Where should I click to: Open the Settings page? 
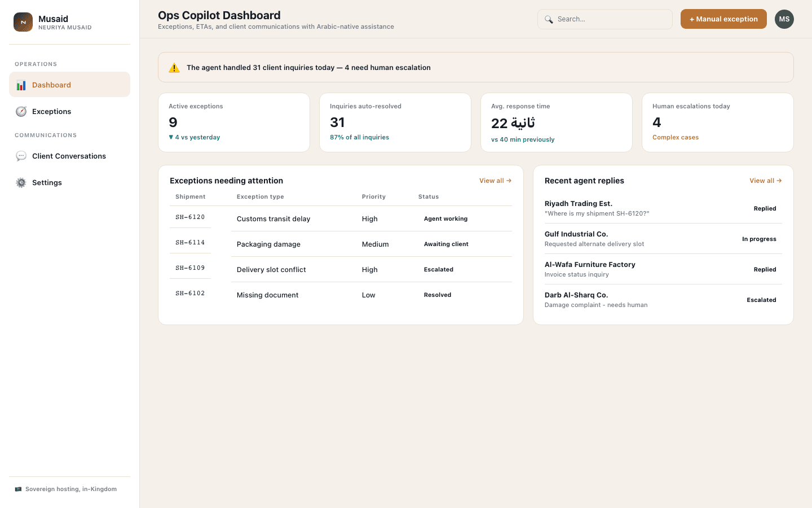[x=70, y=182]
